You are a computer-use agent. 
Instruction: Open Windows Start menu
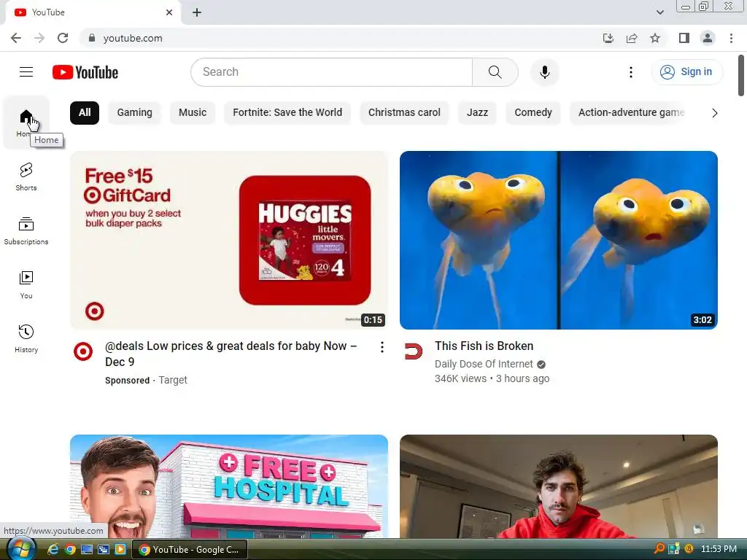pos(21,548)
